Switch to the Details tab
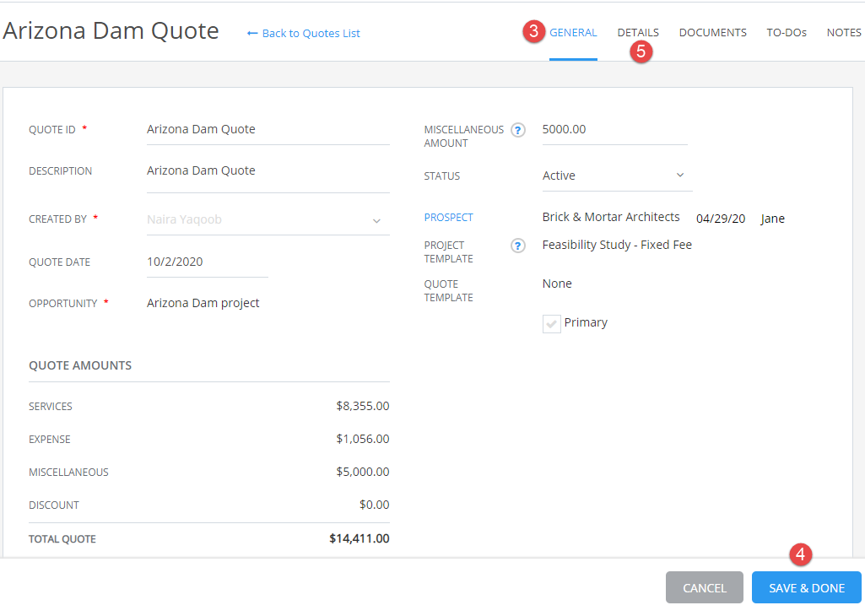The width and height of the screenshot is (865, 616). 638,33
